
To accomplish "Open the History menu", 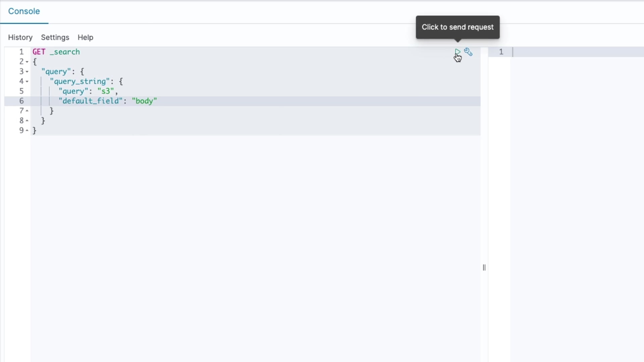I will point(20,38).
